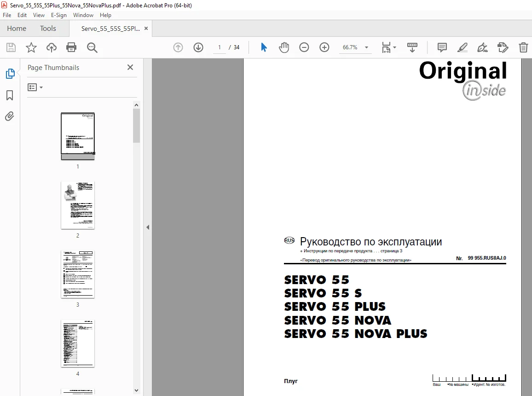Click the 'Руководство по эксплуатации' heading
532x396 pixels.
point(371,242)
